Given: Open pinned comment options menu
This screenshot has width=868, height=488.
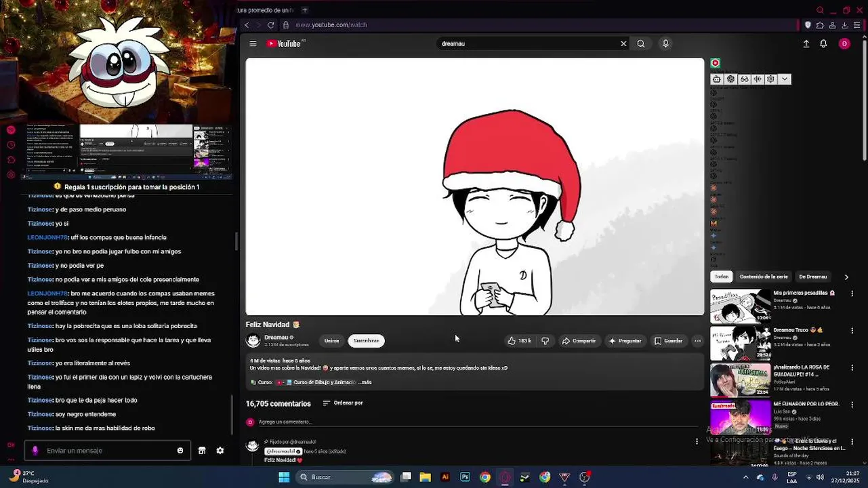Looking at the screenshot, I should pyautogui.click(x=697, y=441).
